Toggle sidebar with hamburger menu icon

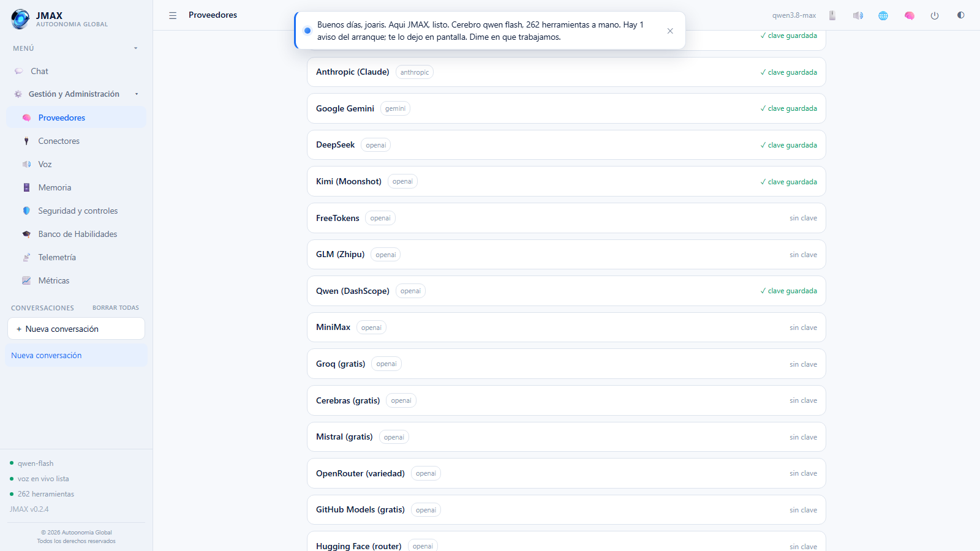pyautogui.click(x=173, y=15)
